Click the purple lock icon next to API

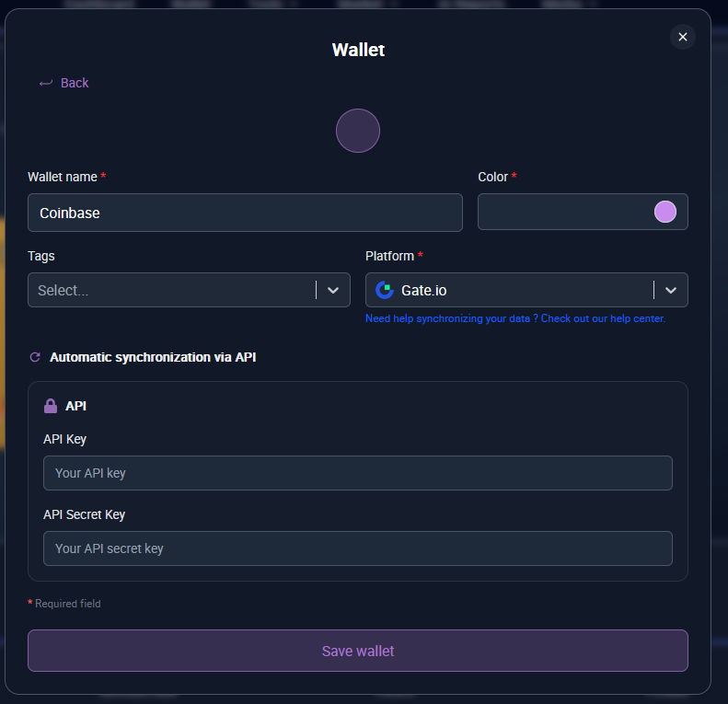coord(51,406)
